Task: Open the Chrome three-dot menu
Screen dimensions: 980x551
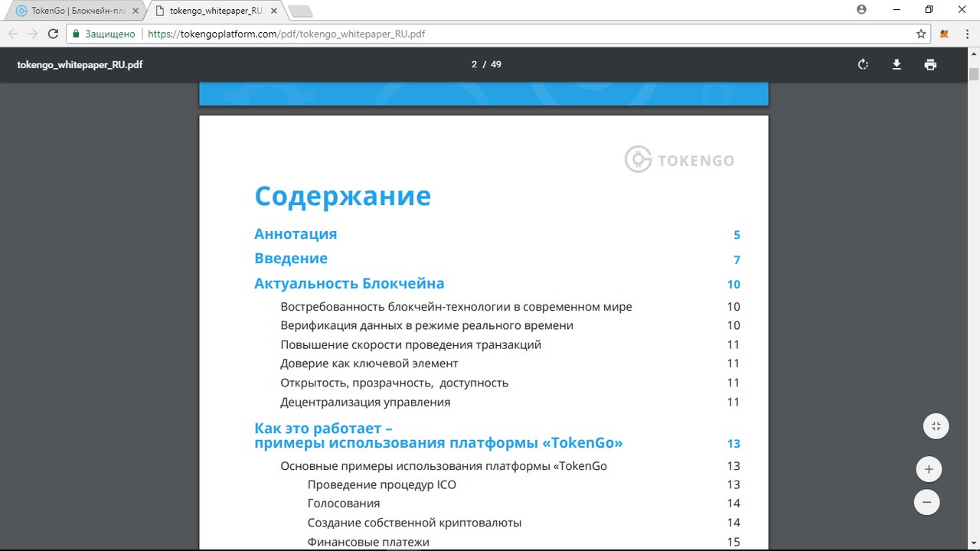Action: [966, 34]
